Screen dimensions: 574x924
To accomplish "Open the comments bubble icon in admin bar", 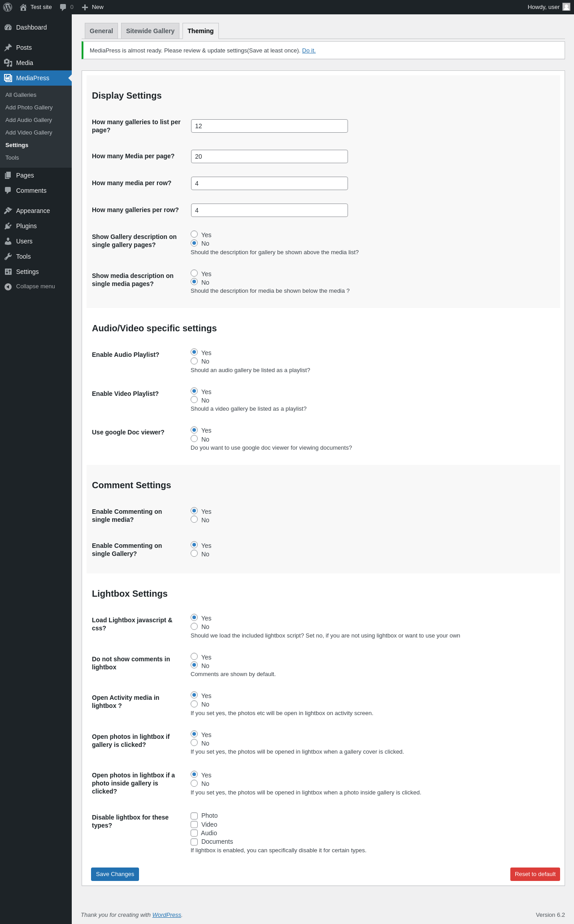I will [63, 7].
